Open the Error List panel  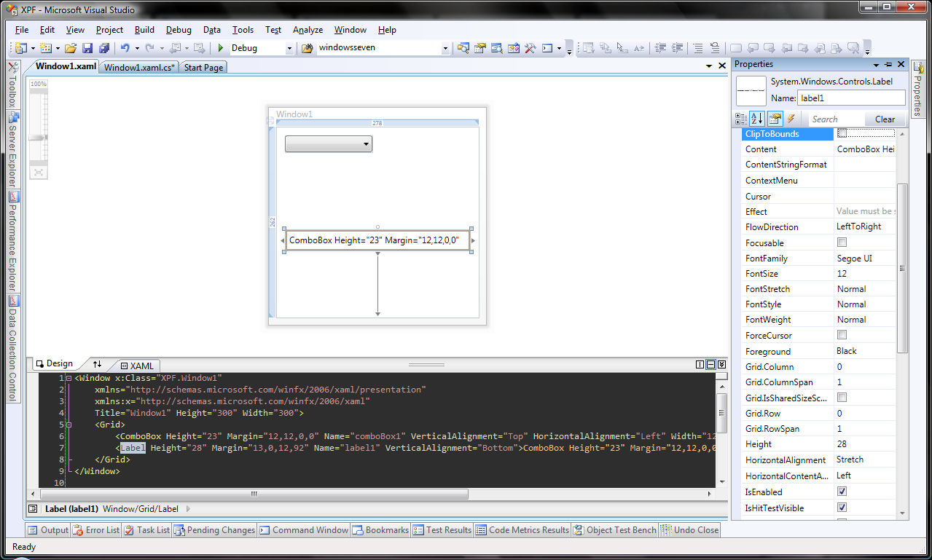(96, 530)
